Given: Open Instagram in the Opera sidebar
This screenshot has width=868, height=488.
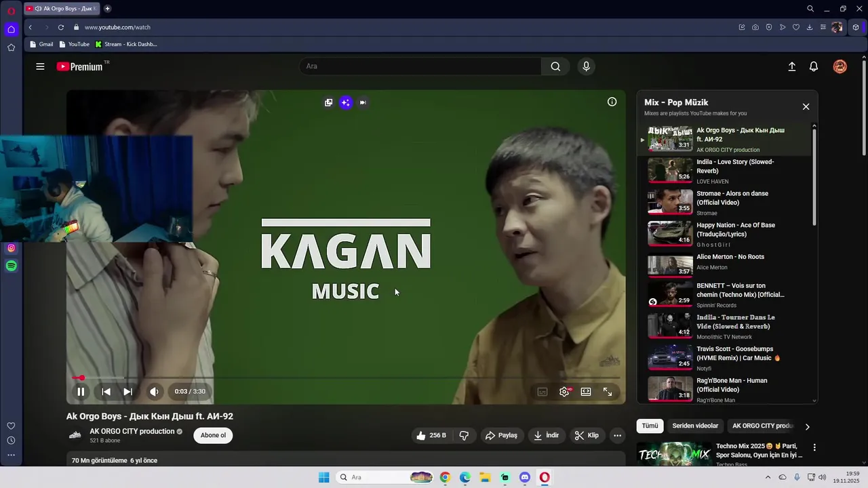Looking at the screenshot, I should 11,248.
